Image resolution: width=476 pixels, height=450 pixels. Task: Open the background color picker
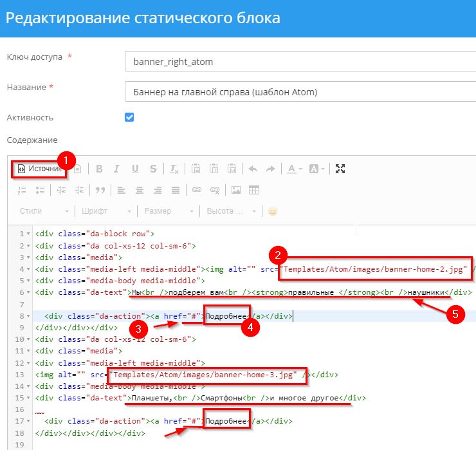[x=317, y=169]
